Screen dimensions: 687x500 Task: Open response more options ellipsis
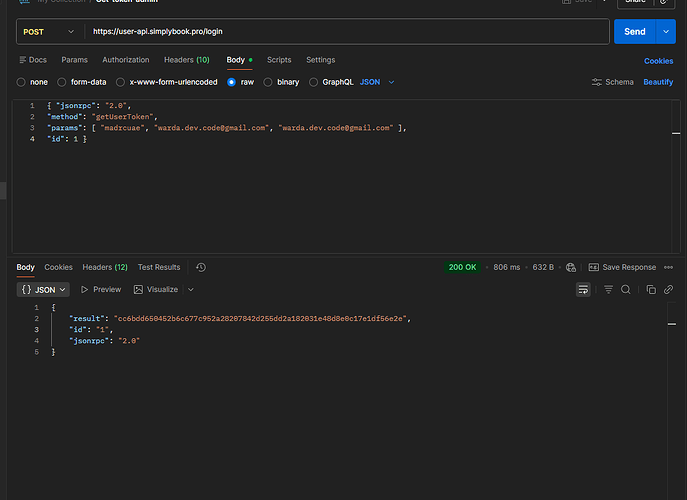[x=668, y=267]
